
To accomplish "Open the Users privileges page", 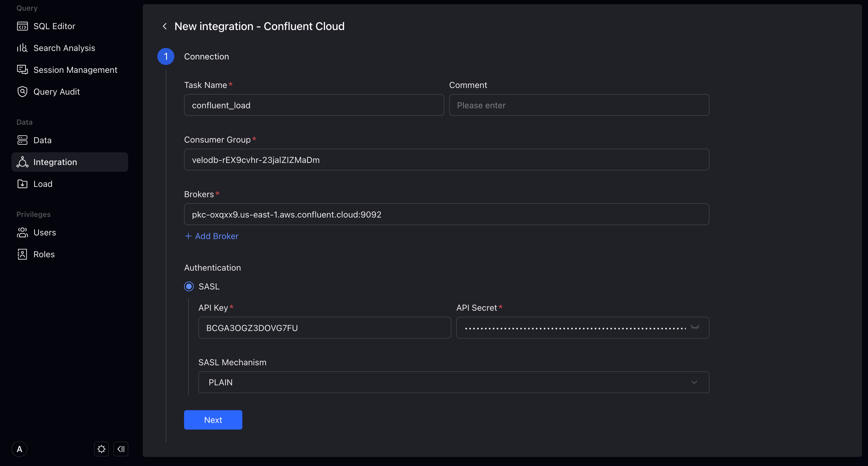I will point(44,232).
